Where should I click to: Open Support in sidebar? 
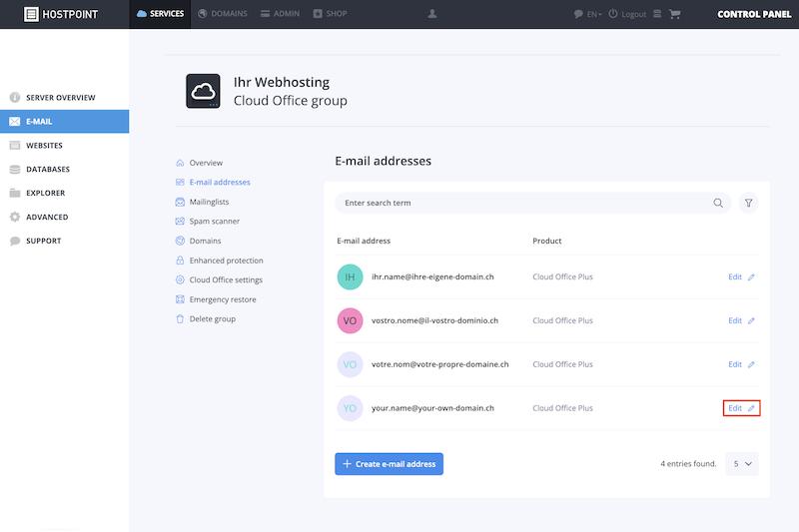pos(64,241)
